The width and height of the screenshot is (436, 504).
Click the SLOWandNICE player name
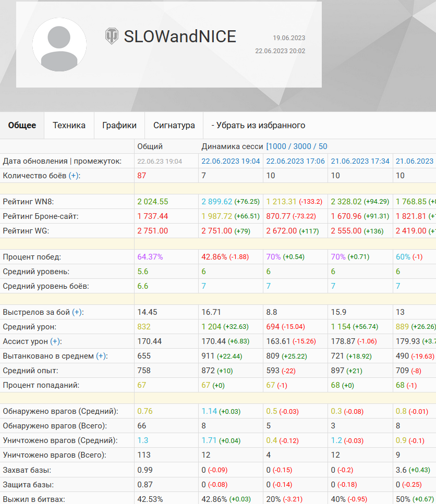[x=180, y=36]
